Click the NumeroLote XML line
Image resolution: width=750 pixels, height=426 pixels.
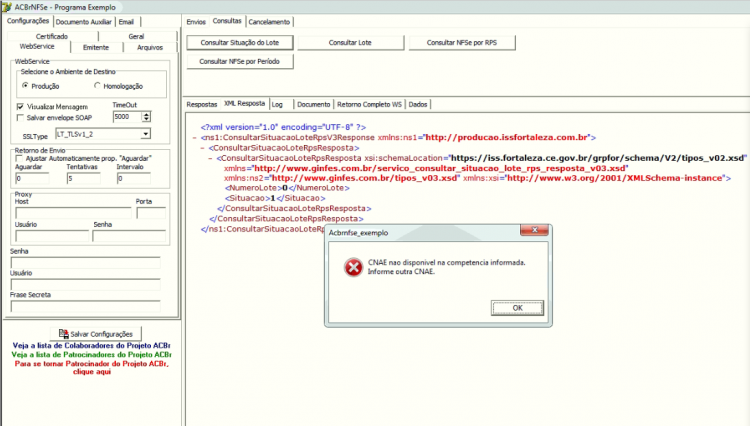[287, 188]
